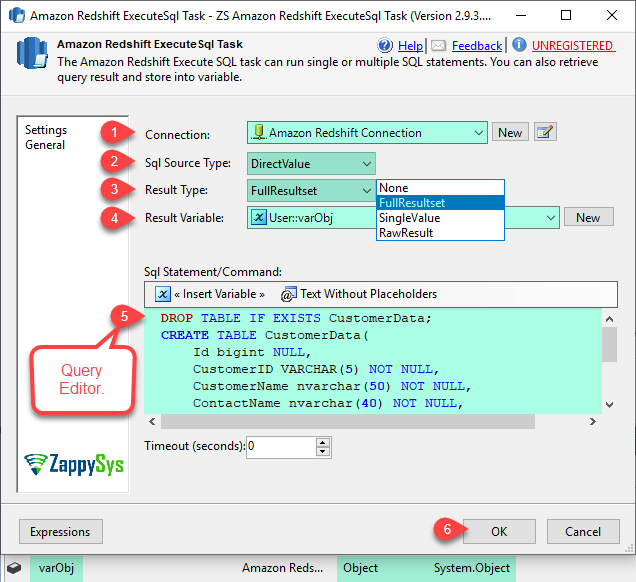Open the Result Type FullResultset combo box
636x582 pixels.
(311, 191)
